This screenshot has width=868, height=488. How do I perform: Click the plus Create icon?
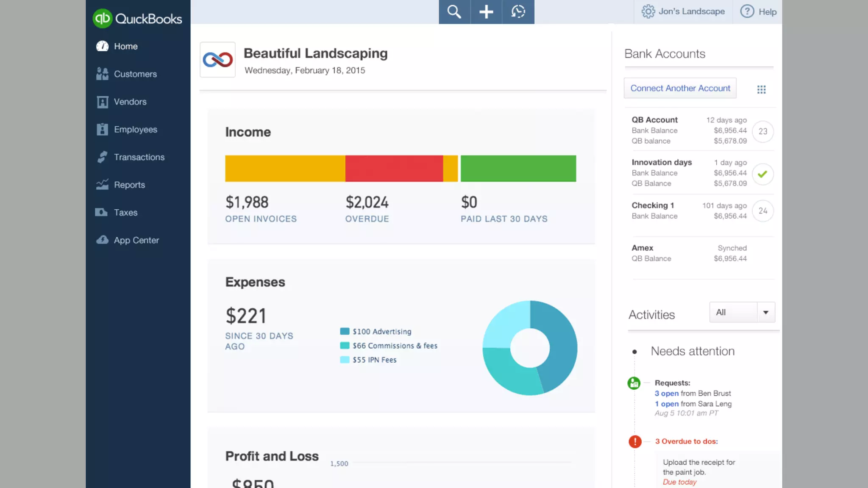(486, 12)
